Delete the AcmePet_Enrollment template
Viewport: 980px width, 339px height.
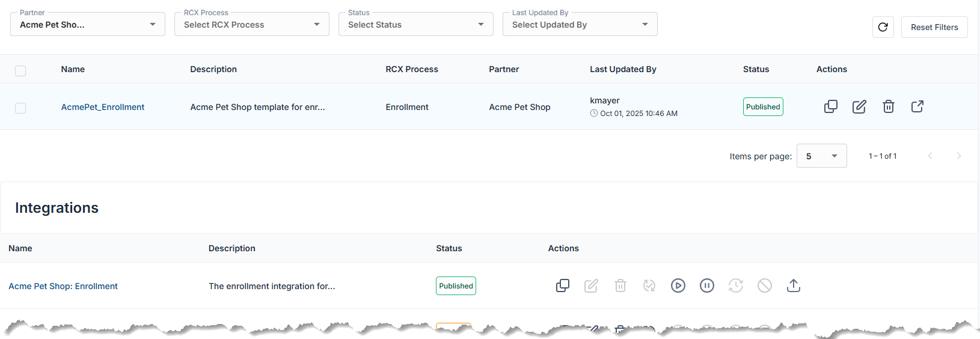click(888, 107)
